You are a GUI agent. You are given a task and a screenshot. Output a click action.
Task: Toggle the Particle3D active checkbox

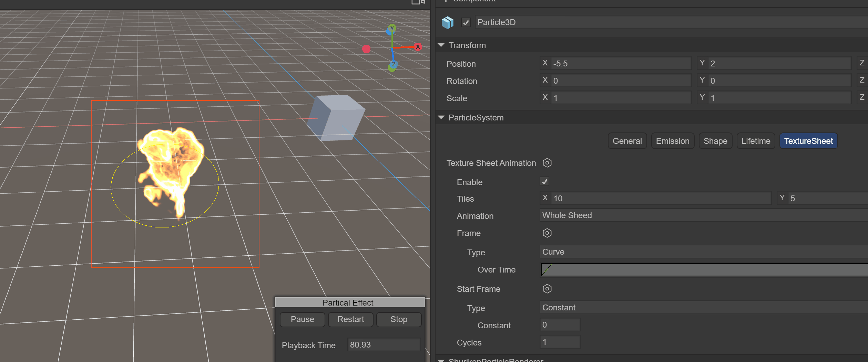pos(466,23)
